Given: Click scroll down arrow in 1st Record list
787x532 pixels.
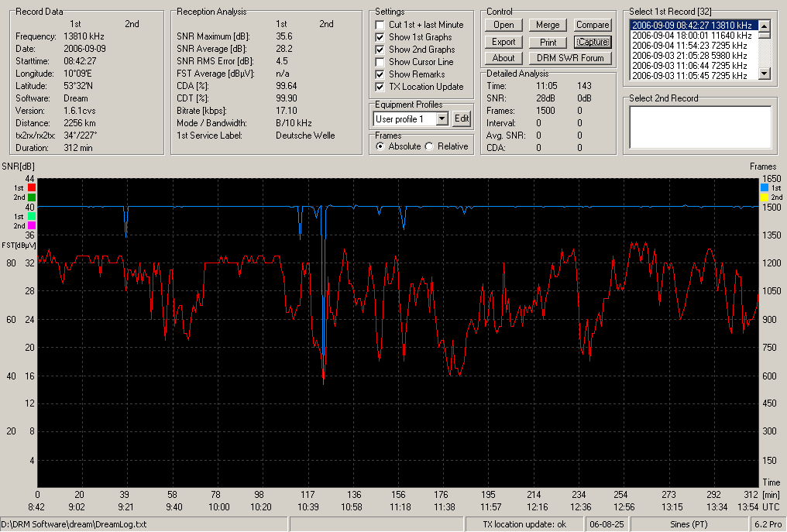Looking at the screenshot, I should click(x=764, y=74).
